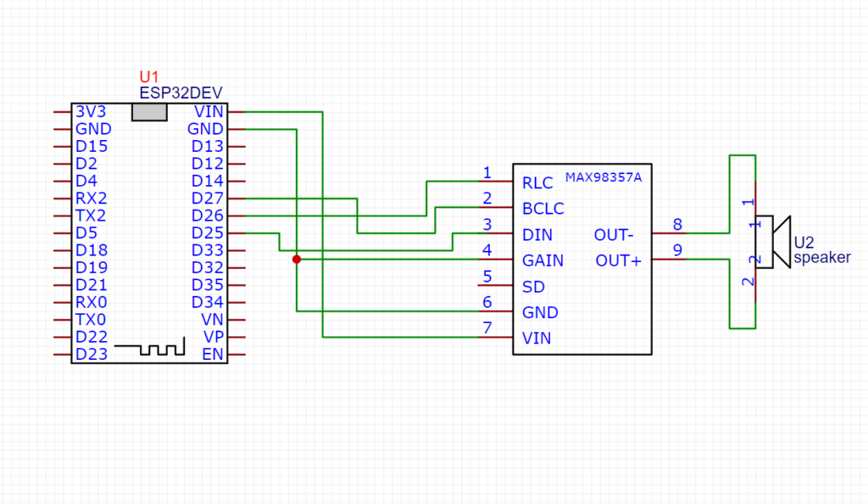Select the D25 pin label
This screenshot has width=868, height=504.
[x=207, y=232]
